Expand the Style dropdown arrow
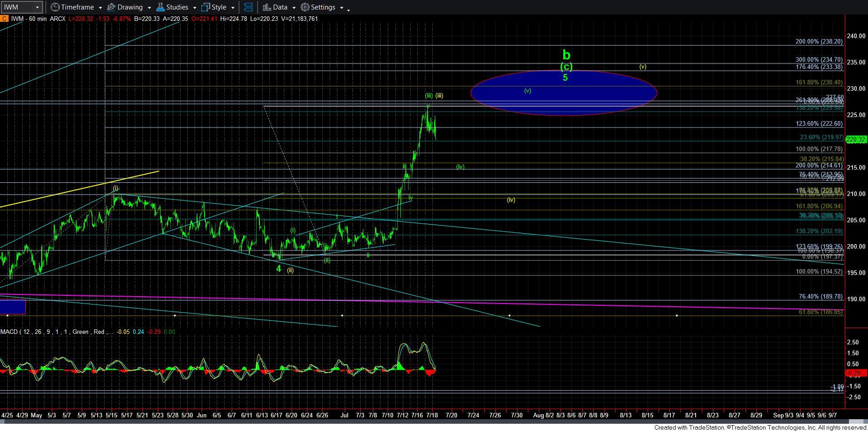868x431 pixels. (x=233, y=8)
